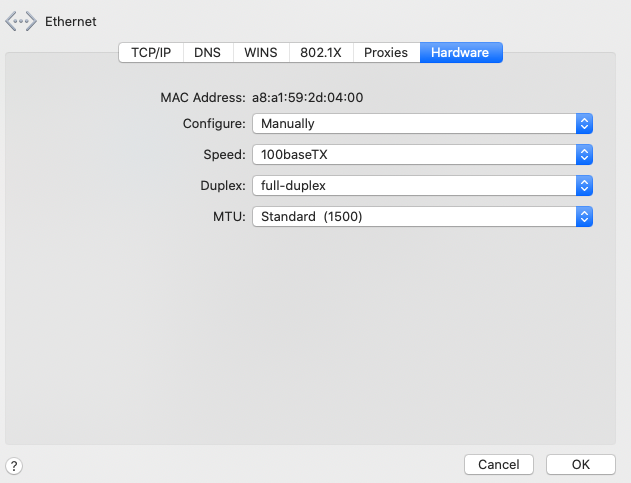Switch to the 802.1X tab

[321, 53]
